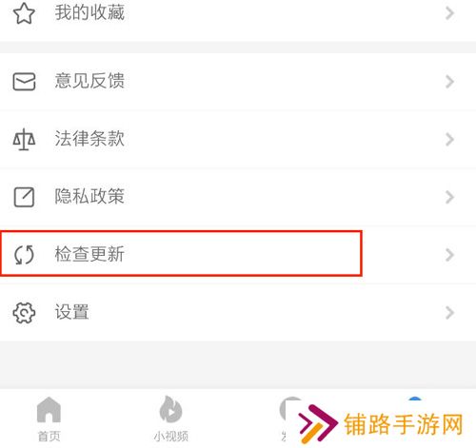The width and height of the screenshot is (476, 448).
Task: Expand the 意见反馈 row chevron
Action: tap(449, 82)
